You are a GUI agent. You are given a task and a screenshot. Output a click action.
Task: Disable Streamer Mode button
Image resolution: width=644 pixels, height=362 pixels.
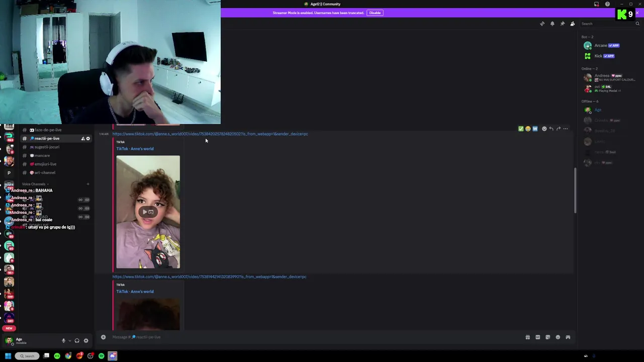click(375, 13)
